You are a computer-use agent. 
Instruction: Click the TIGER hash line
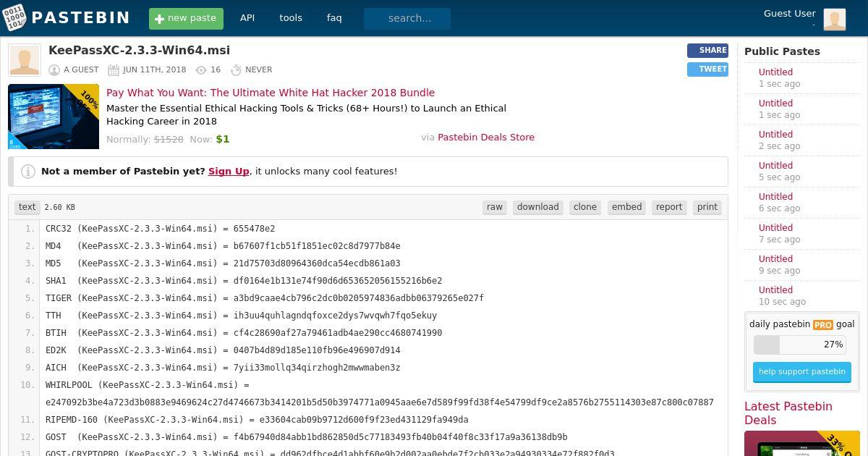(x=265, y=298)
